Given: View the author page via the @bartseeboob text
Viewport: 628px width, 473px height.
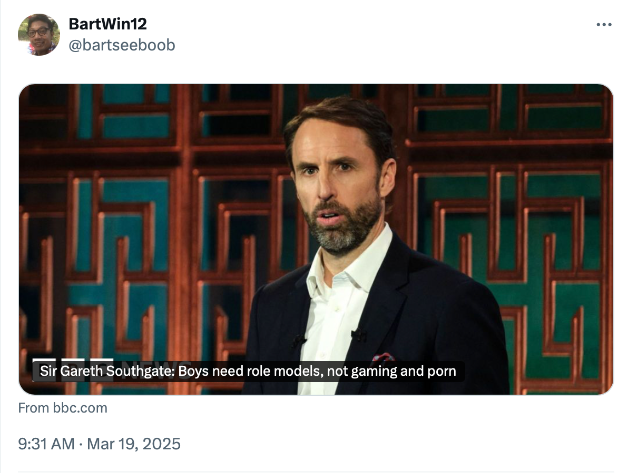Looking at the screenshot, I should pos(120,45).
